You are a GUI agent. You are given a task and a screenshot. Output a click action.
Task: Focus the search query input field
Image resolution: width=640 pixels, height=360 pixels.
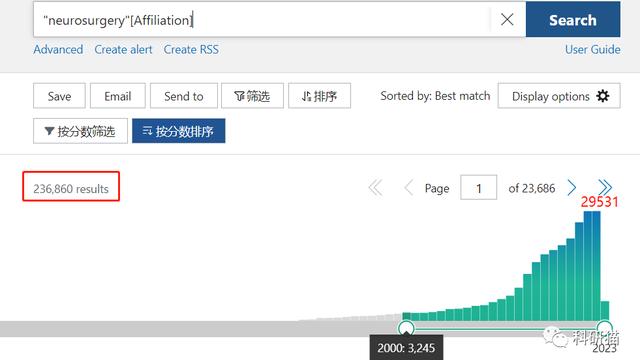point(262,20)
